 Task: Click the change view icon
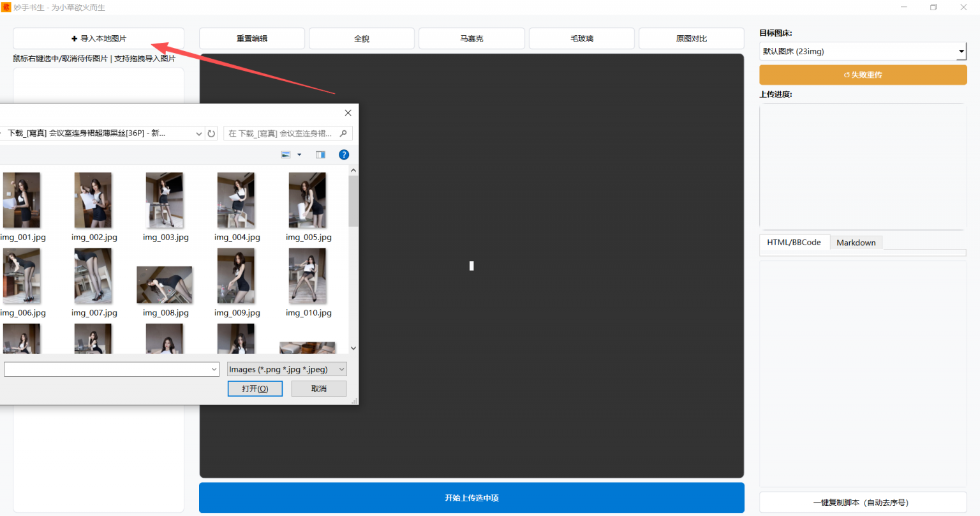pos(286,155)
